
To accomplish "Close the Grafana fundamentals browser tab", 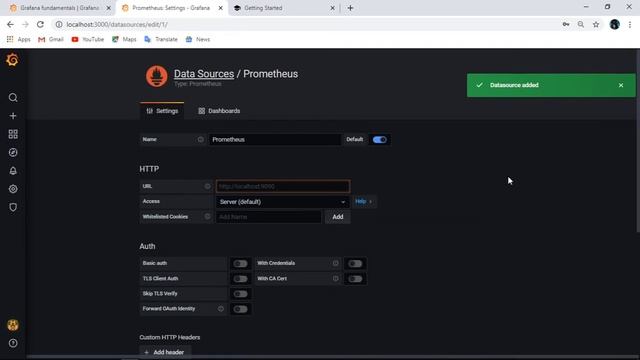I will click(109, 8).
